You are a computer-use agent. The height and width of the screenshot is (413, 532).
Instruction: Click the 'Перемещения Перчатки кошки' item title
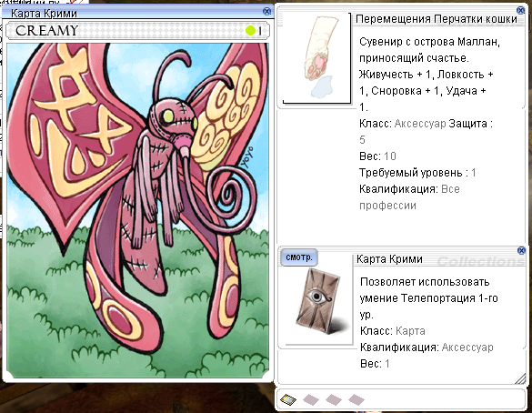point(437,19)
